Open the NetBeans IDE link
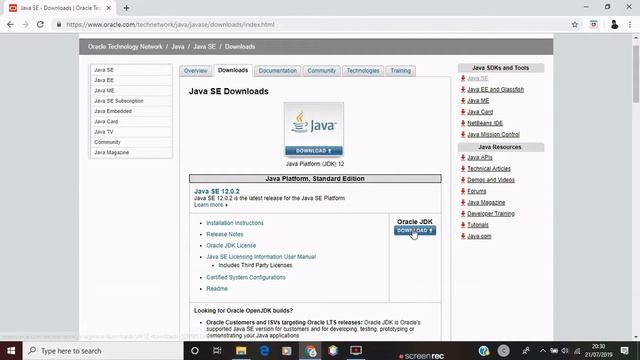 [x=485, y=123]
